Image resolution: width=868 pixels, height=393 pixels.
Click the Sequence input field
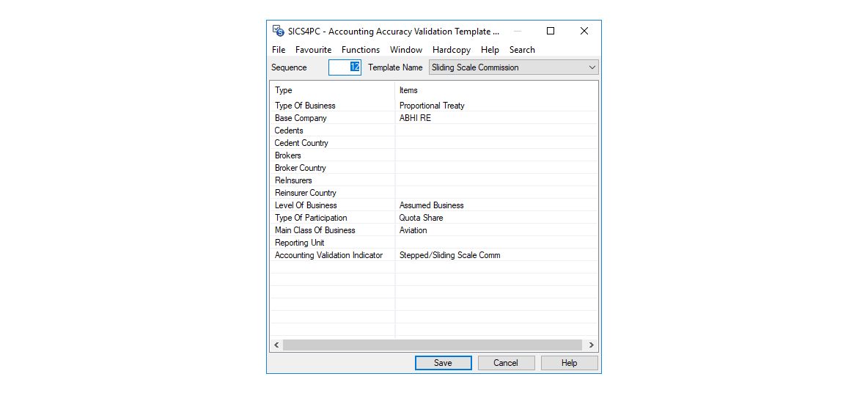[345, 67]
